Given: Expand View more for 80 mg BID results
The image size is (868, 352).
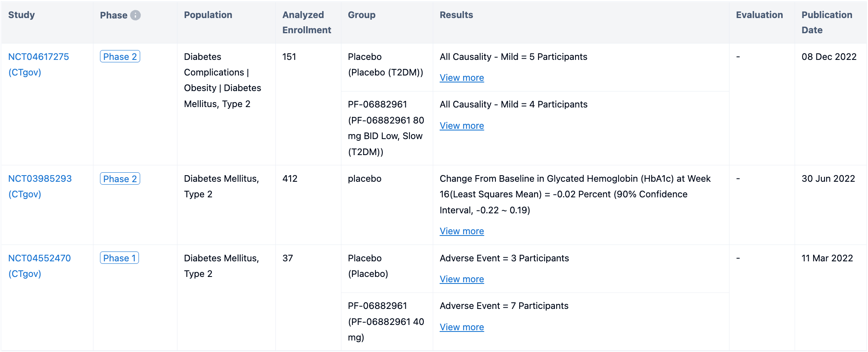Looking at the screenshot, I should [461, 126].
